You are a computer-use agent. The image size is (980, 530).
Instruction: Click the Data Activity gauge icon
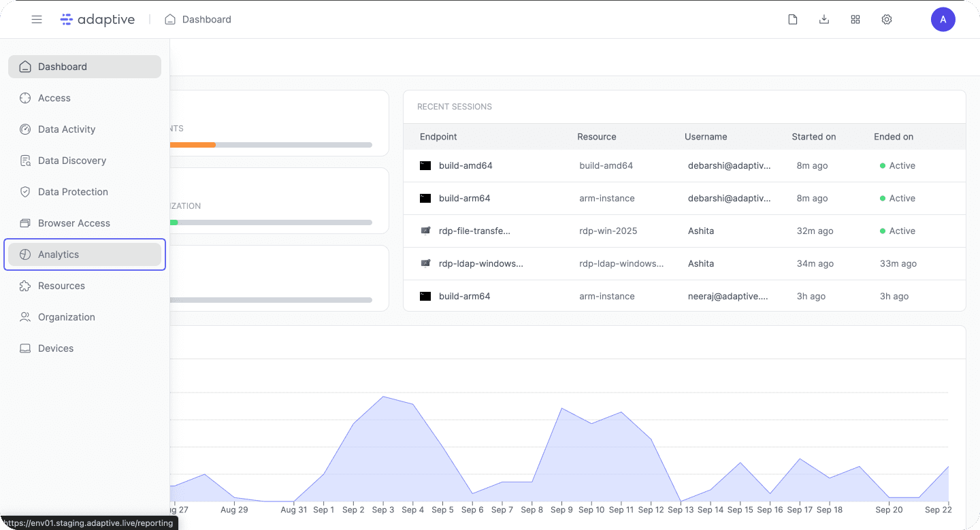[25, 129]
